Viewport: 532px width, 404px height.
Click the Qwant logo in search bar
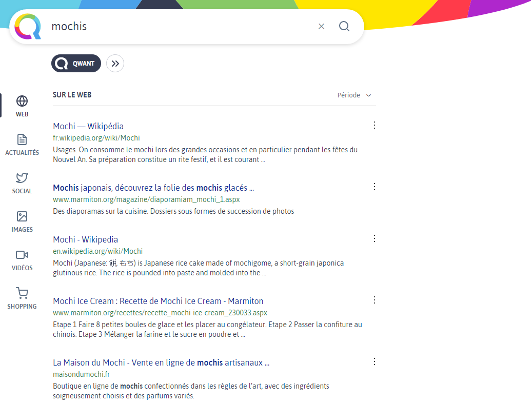pos(28,27)
